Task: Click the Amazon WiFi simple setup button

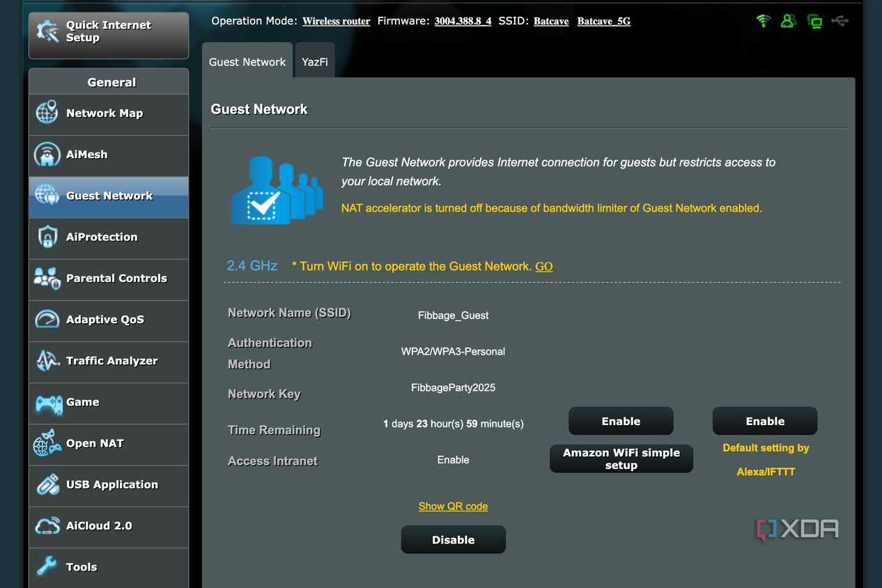Action: tap(621, 459)
